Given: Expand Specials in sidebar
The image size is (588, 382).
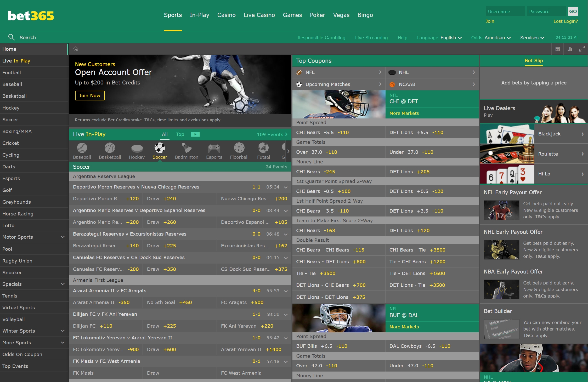Looking at the screenshot, I should pos(63,284).
